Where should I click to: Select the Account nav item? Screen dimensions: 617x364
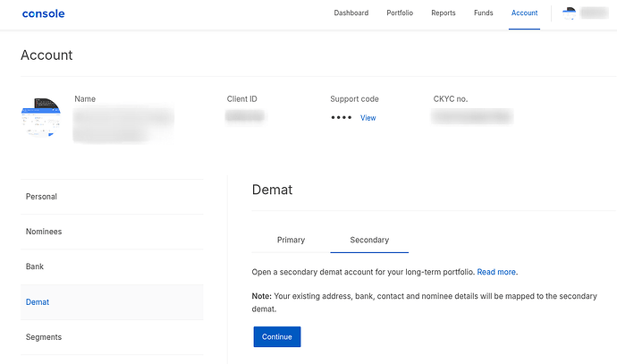click(x=524, y=13)
